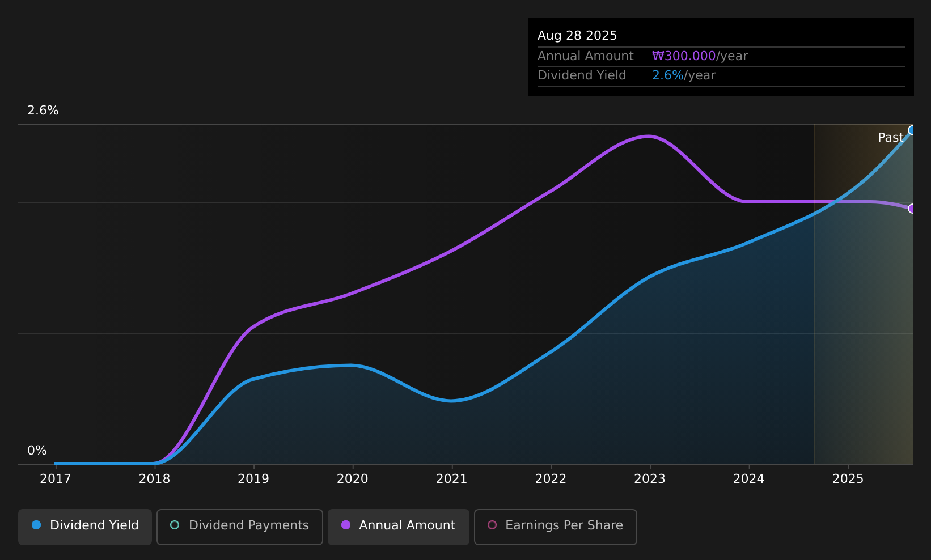Image resolution: width=931 pixels, height=560 pixels.
Task: Click the 'Past' label on chart
Action: (891, 138)
